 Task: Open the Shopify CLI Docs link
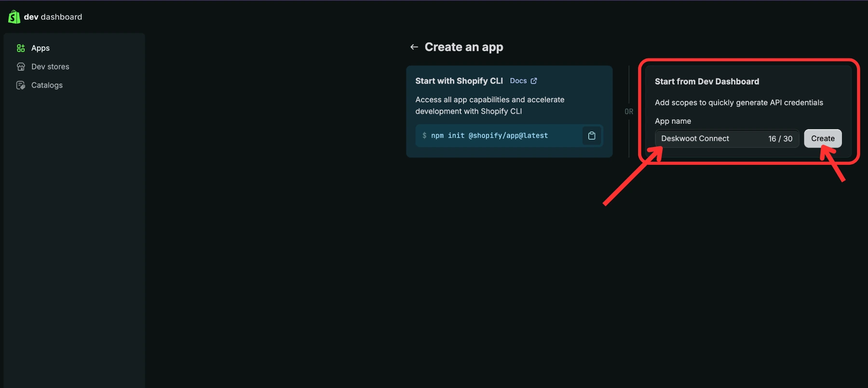[518, 81]
